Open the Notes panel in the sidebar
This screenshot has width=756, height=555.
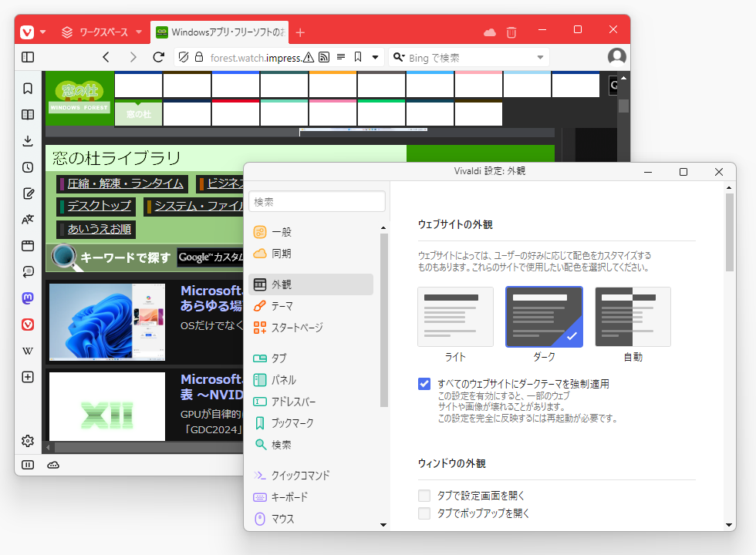pyautogui.click(x=28, y=193)
